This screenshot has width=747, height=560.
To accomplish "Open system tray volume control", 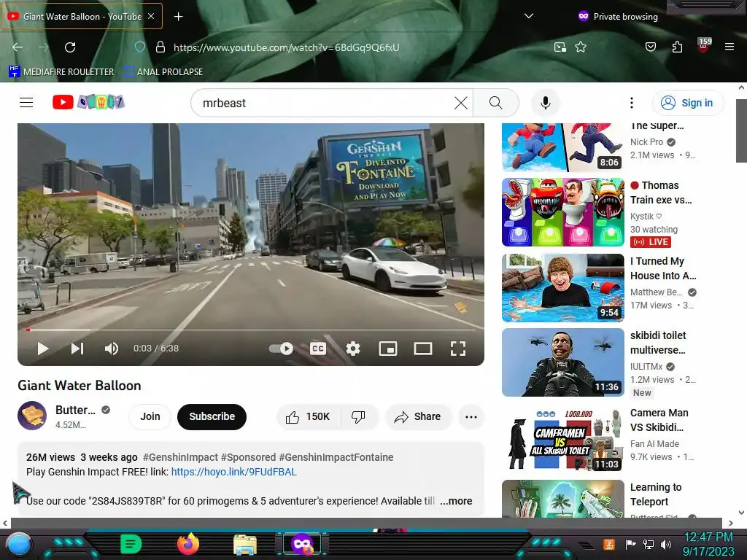I will (666, 544).
